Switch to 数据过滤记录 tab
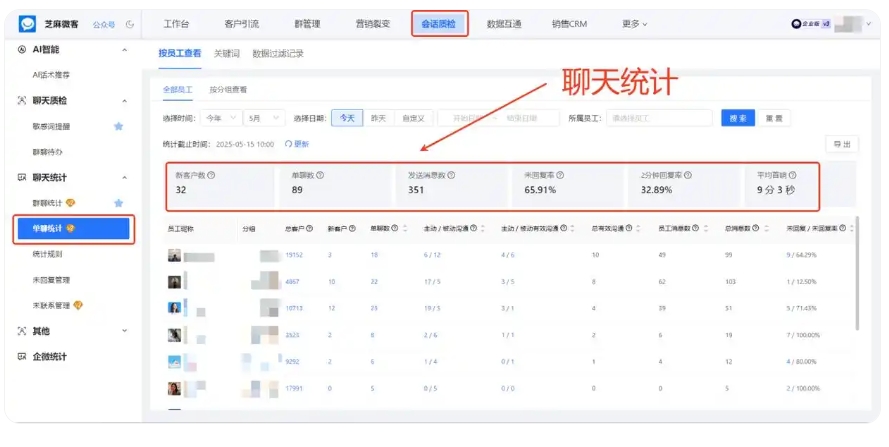The image size is (889, 447). [x=278, y=53]
